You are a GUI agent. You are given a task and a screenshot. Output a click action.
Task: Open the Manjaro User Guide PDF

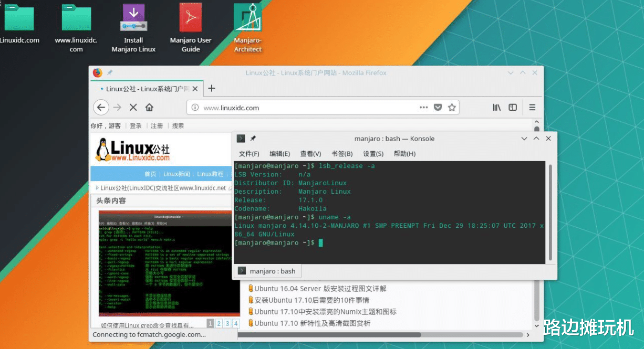click(x=191, y=18)
